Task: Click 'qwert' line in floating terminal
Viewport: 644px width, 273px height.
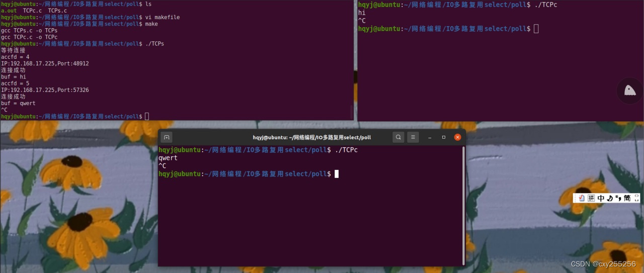Action: pos(168,158)
